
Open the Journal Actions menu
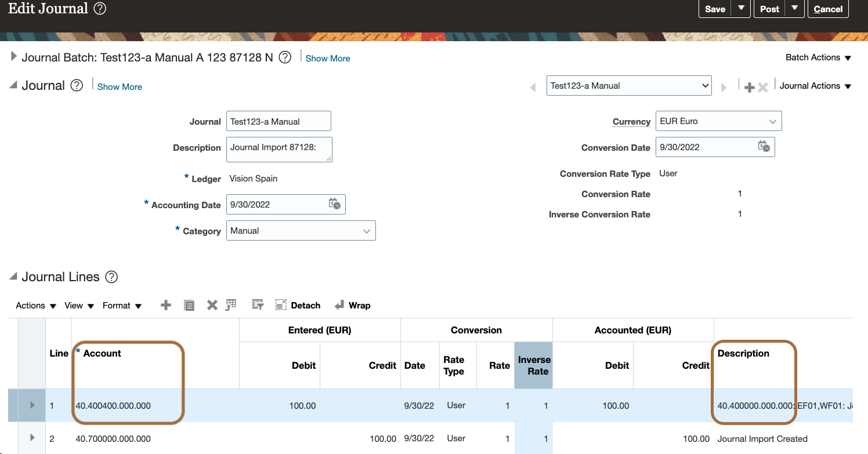[x=815, y=86]
